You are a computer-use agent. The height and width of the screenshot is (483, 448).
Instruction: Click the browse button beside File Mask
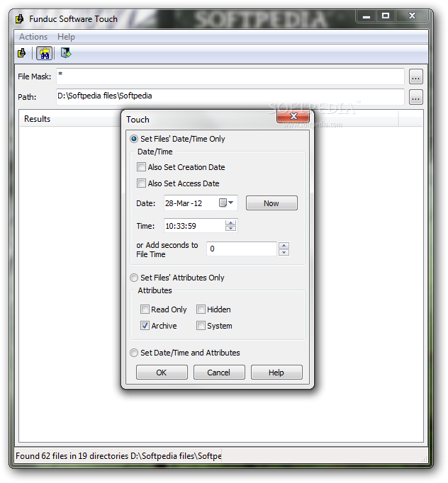(415, 76)
